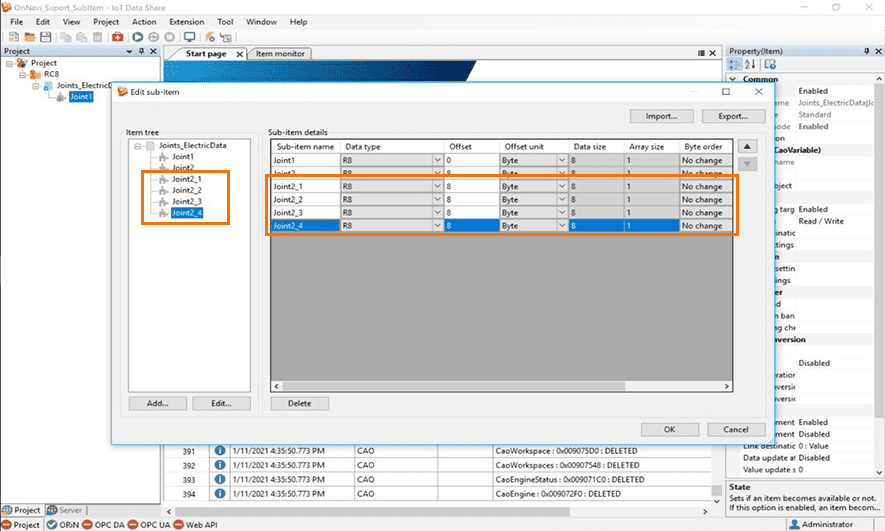Click the monitor icon in the toolbar
885x531 pixels.
click(x=189, y=37)
